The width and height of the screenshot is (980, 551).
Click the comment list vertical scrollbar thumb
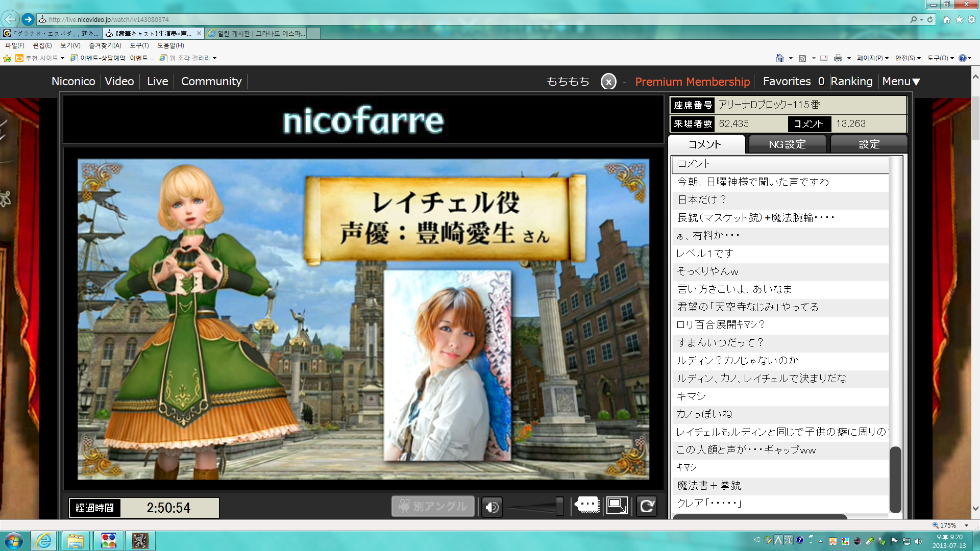tap(895, 480)
